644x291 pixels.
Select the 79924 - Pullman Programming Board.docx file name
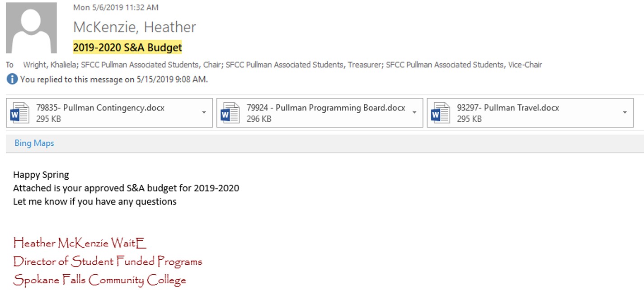(x=326, y=108)
